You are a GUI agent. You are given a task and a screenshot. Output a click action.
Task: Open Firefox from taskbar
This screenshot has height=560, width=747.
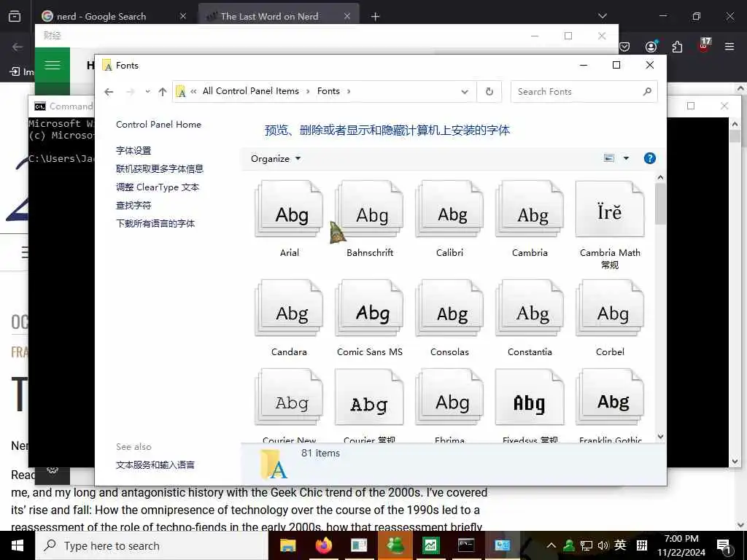[323, 545]
